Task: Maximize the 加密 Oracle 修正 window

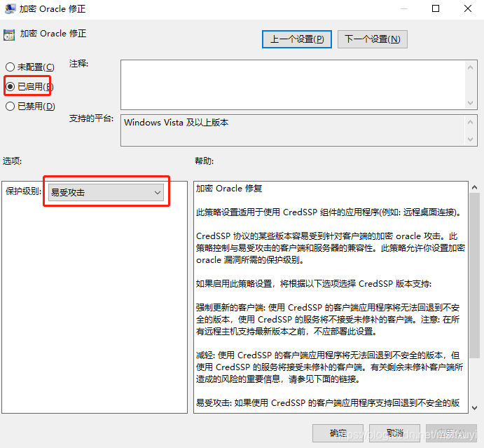Action: click(436, 8)
